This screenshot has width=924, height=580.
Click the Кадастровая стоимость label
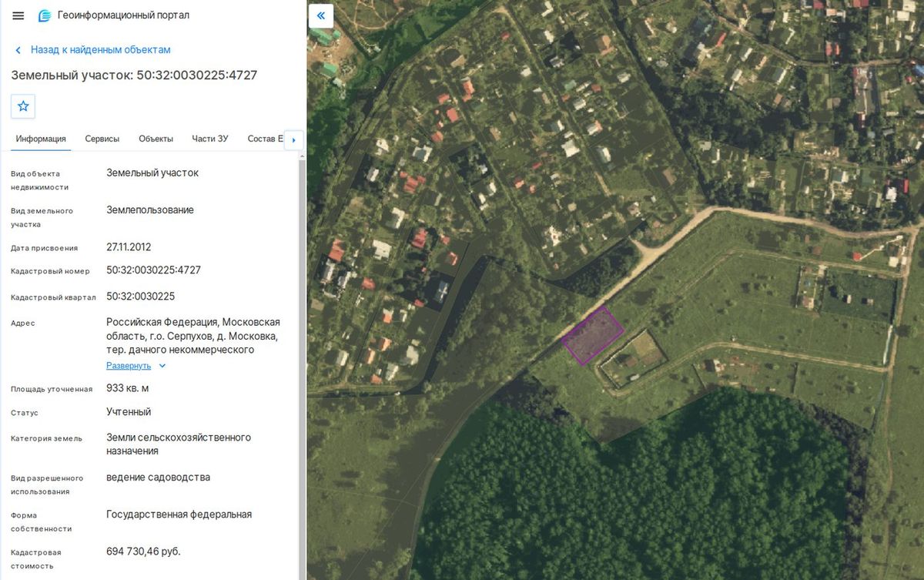36,559
